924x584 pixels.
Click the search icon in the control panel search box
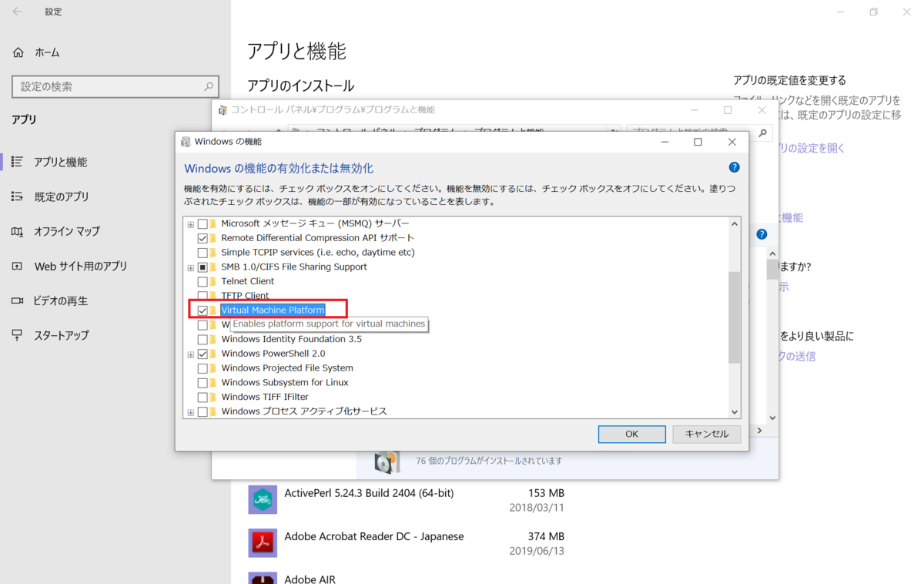pyautogui.click(x=762, y=133)
